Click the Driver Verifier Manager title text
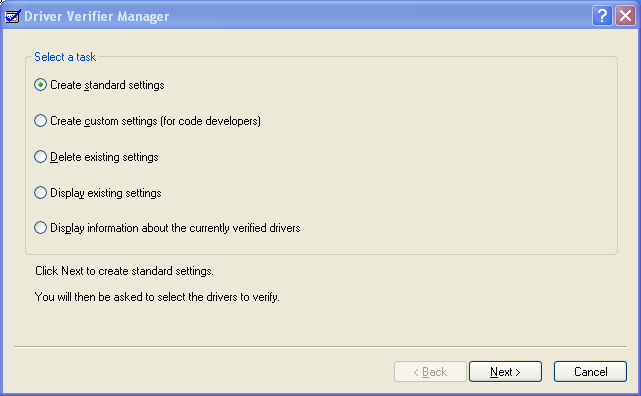The height and width of the screenshot is (396, 641). point(96,16)
